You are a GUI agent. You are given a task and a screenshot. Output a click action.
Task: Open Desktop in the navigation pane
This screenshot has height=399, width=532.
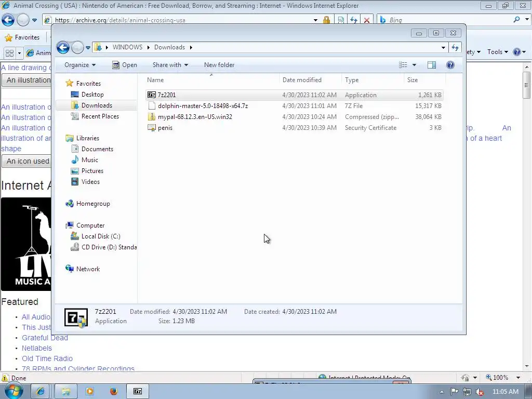(92, 95)
